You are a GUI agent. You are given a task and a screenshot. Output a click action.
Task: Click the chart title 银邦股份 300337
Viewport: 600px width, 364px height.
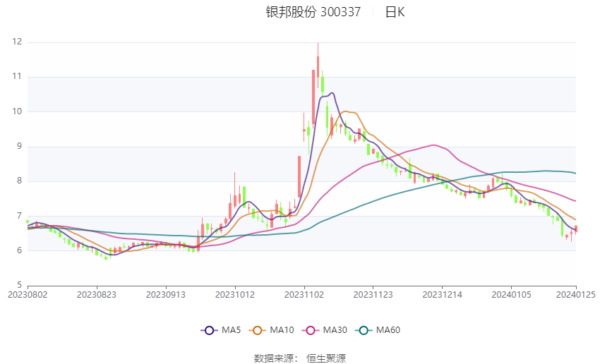click(x=313, y=12)
